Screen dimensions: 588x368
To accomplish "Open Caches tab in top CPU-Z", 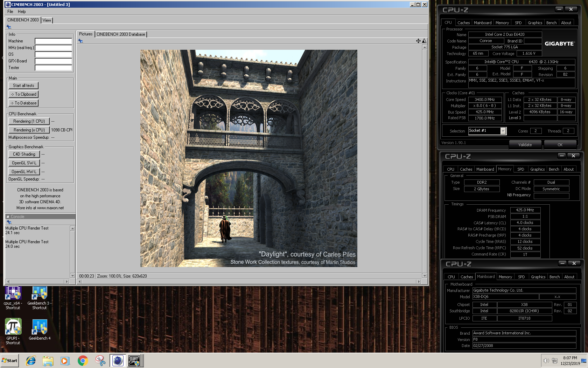I will coord(463,23).
